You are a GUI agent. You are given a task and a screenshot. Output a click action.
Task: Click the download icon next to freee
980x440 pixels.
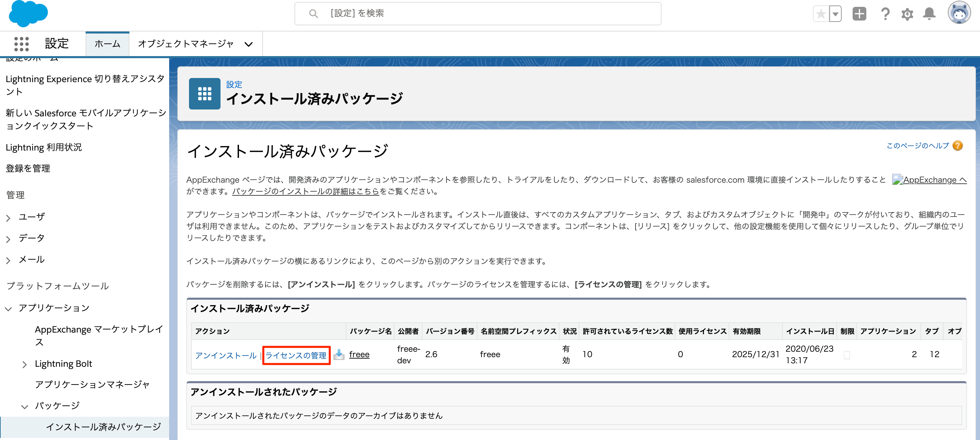coord(339,354)
